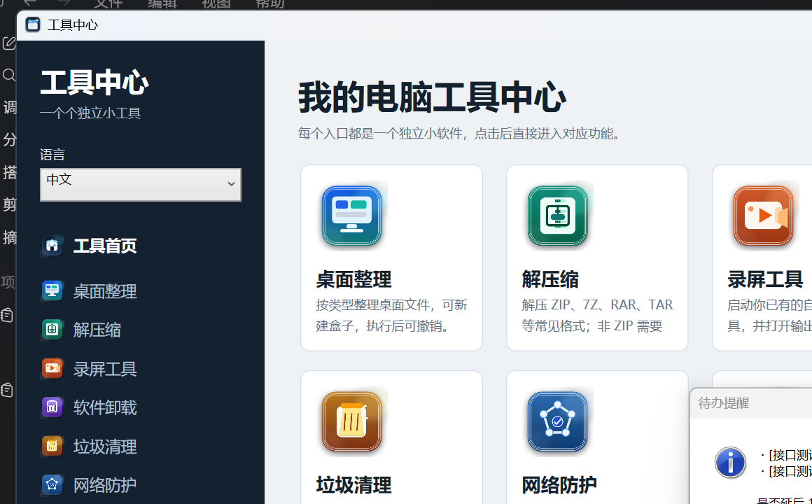Open the 桌面整理 sidebar icon

[52, 290]
